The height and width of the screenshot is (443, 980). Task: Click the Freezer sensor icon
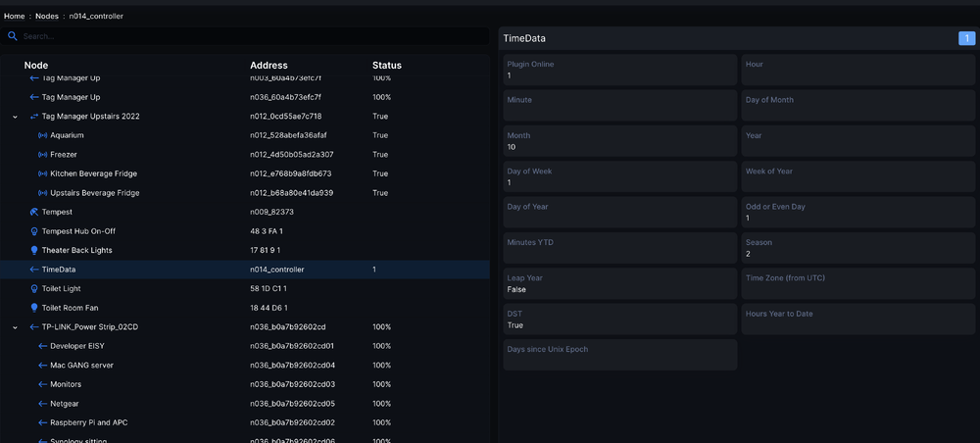click(x=42, y=155)
